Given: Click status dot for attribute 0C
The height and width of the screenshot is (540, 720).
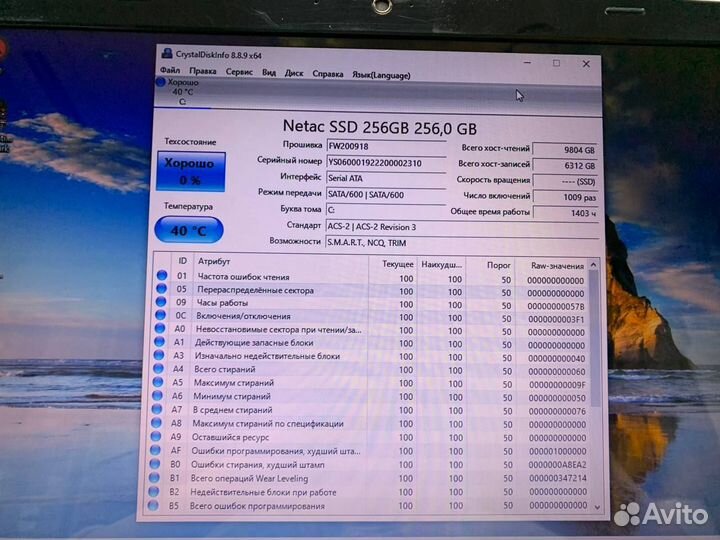Looking at the screenshot, I should pos(160,315).
